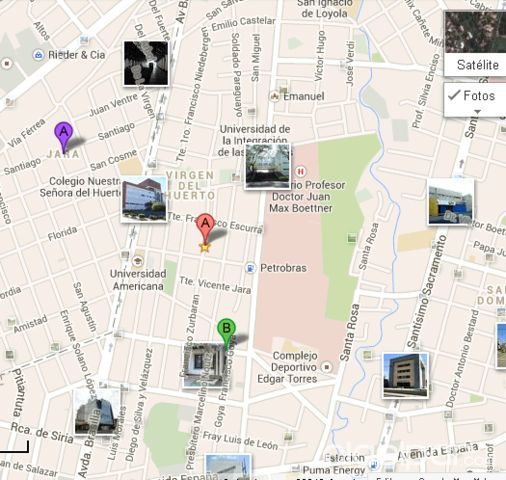This screenshot has height=480, width=506.
Task: Click the Avenida España street label
Action: pos(438,452)
